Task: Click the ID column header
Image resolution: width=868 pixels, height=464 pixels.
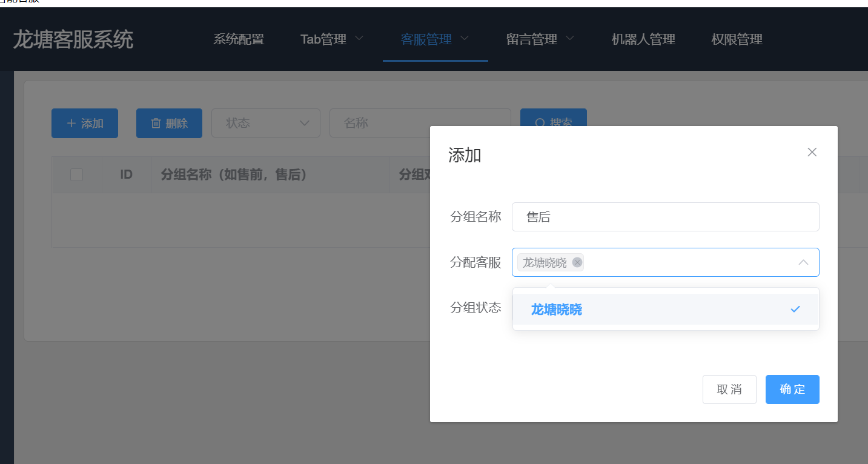Action: click(126, 175)
